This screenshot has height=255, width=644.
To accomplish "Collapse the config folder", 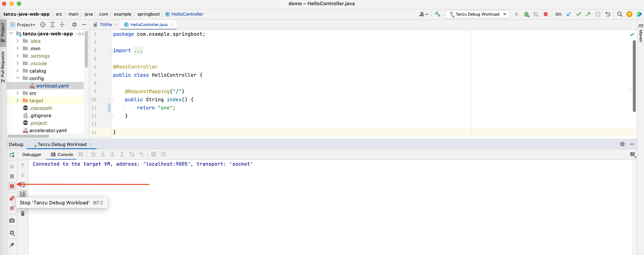I will pyautogui.click(x=17, y=78).
